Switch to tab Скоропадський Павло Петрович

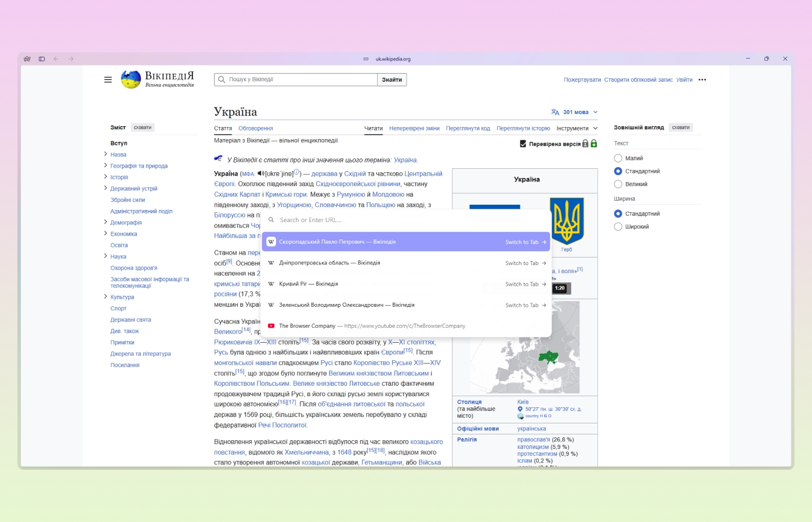(406, 242)
